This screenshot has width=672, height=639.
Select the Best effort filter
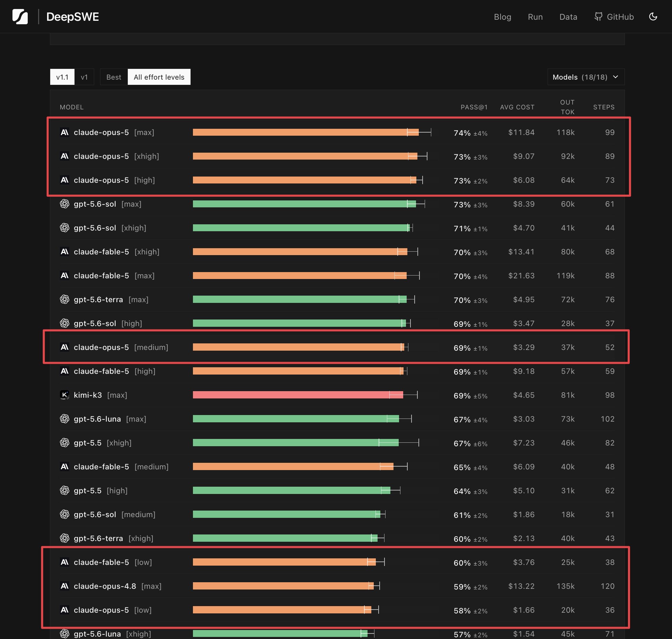[x=114, y=77]
